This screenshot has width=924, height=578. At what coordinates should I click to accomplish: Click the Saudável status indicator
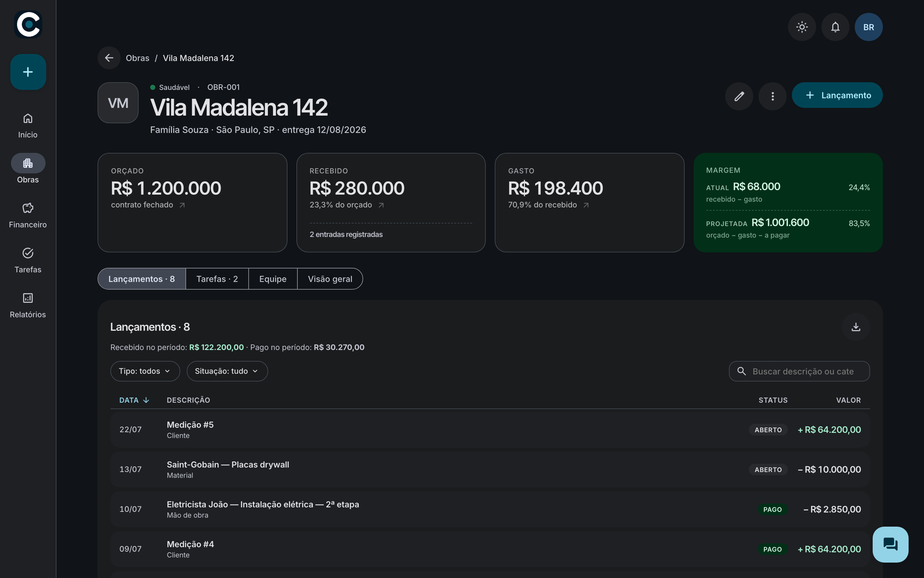pos(170,87)
